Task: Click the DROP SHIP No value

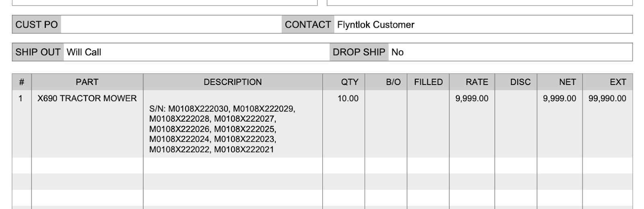Action: point(397,52)
